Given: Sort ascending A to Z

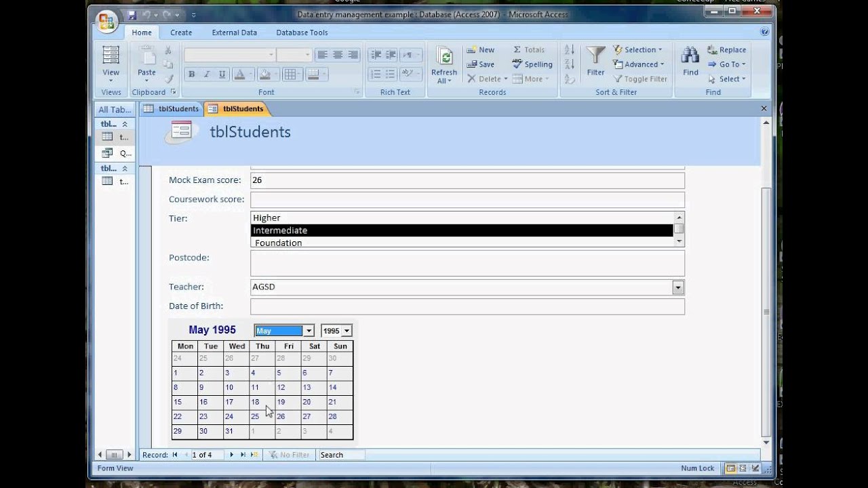Looking at the screenshot, I should (x=569, y=50).
